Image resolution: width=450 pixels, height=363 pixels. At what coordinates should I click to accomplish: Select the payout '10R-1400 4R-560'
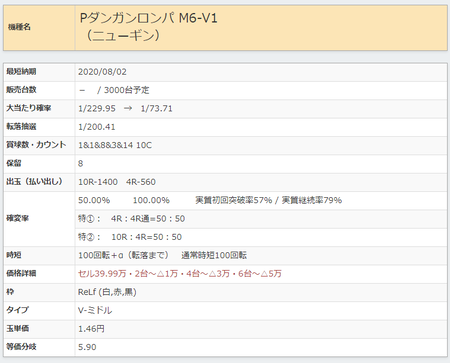[117, 182]
